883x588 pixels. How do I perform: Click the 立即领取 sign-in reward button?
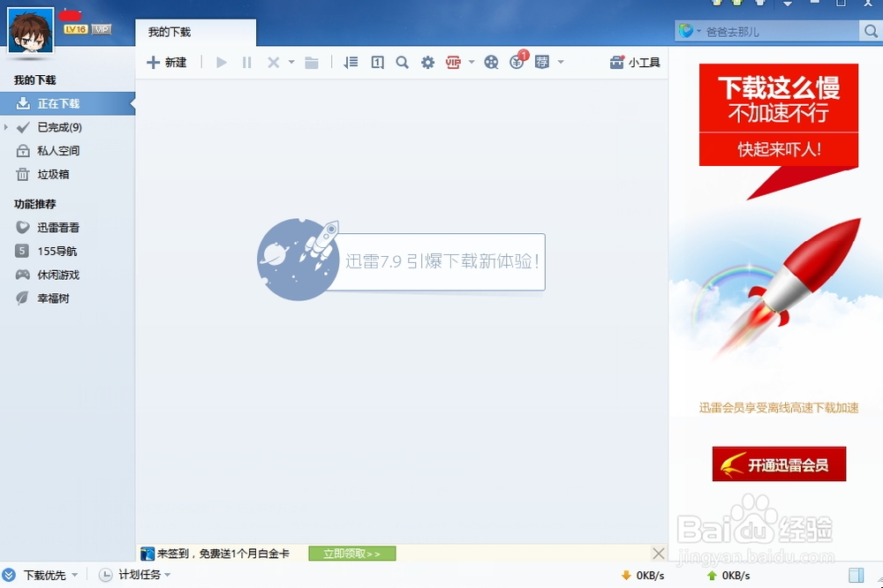(351, 554)
